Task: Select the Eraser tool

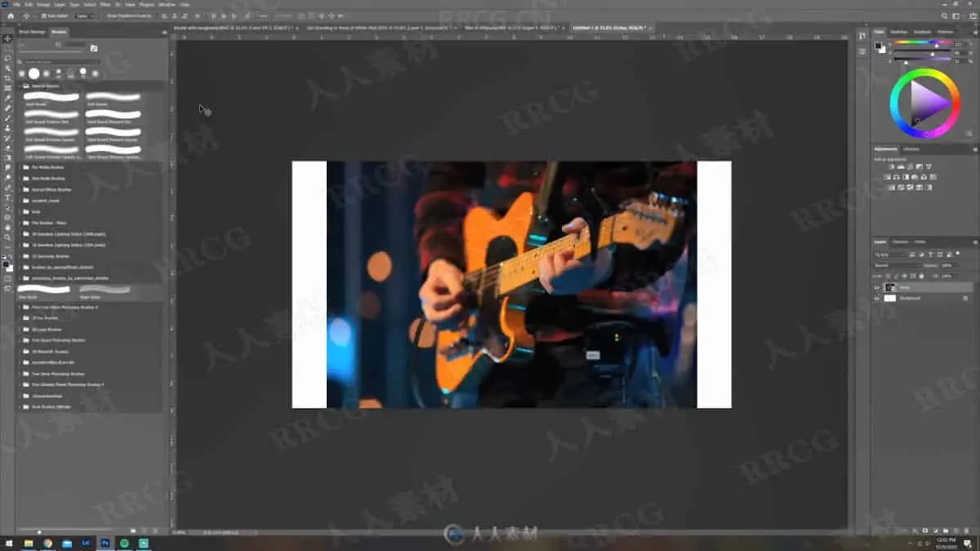Action: [8, 148]
